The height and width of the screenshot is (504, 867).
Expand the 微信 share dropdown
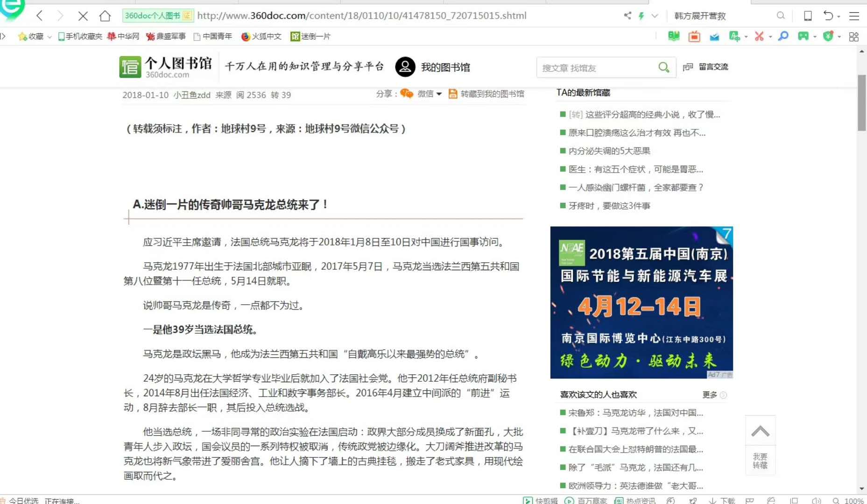439,94
